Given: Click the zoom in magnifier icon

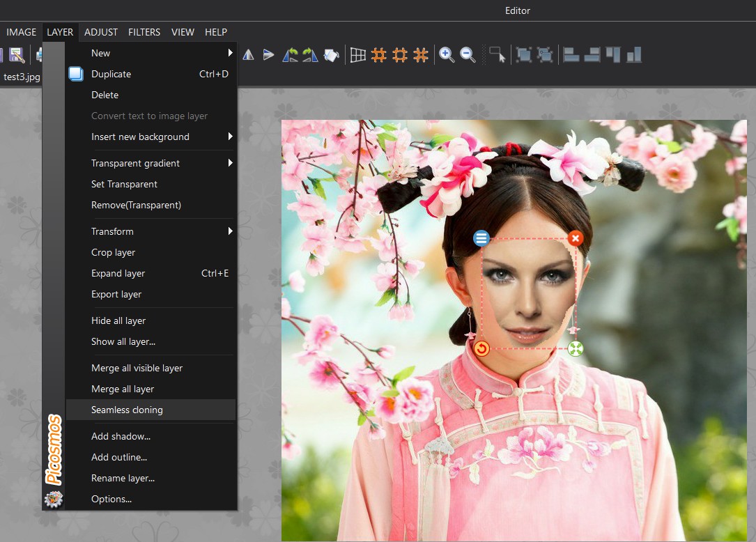Looking at the screenshot, I should [x=447, y=55].
